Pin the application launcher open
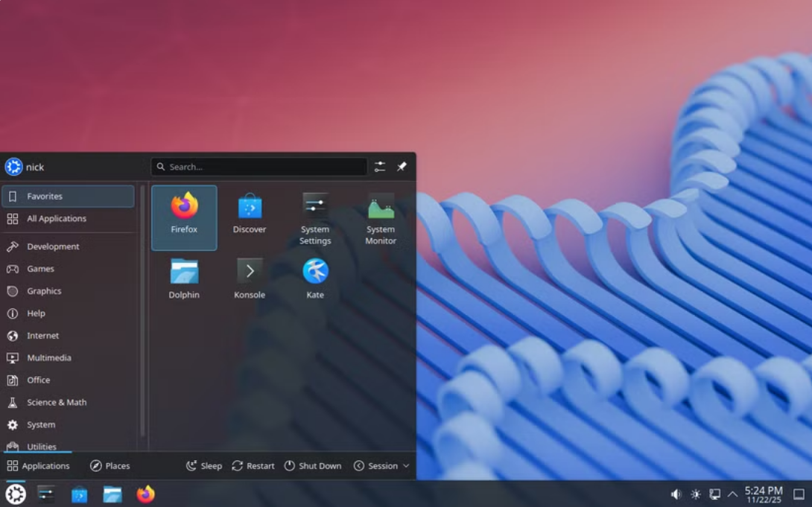The height and width of the screenshot is (507, 812). (402, 167)
